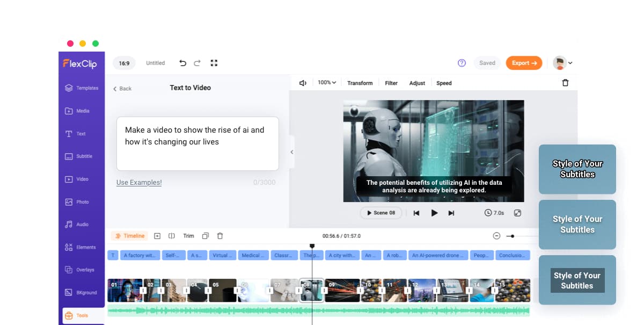Click the Use Examples! link
The height and width of the screenshot is (325, 644).
[139, 183]
